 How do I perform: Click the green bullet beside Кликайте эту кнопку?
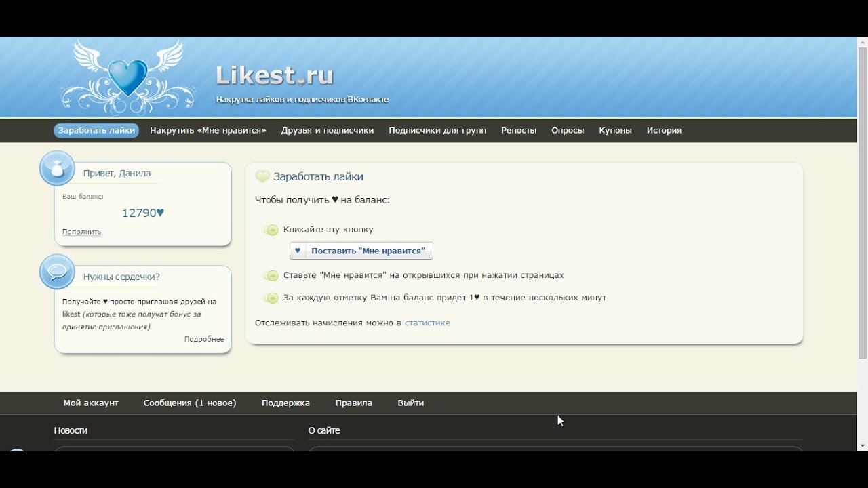[x=271, y=230]
